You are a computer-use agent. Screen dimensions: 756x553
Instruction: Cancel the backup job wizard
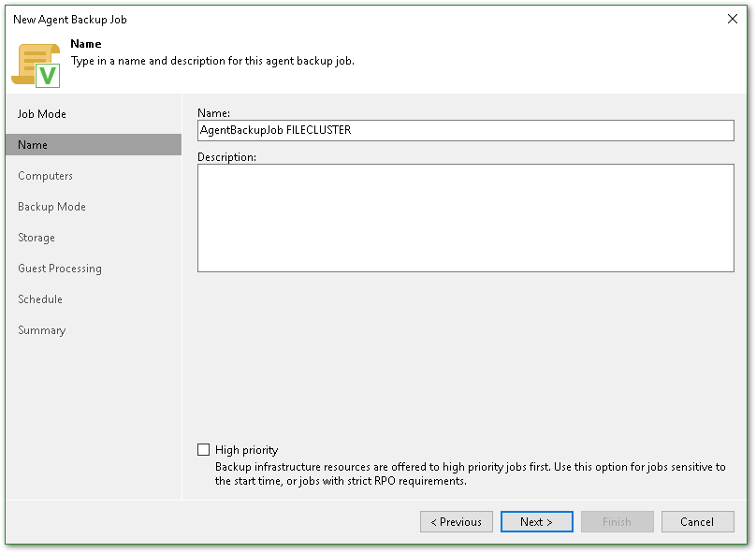point(697,522)
